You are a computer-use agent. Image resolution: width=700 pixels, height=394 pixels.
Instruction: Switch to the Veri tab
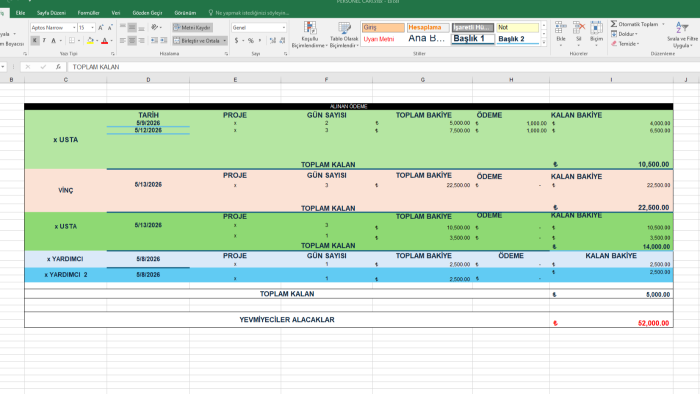pyautogui.click(x=116, y=13)
